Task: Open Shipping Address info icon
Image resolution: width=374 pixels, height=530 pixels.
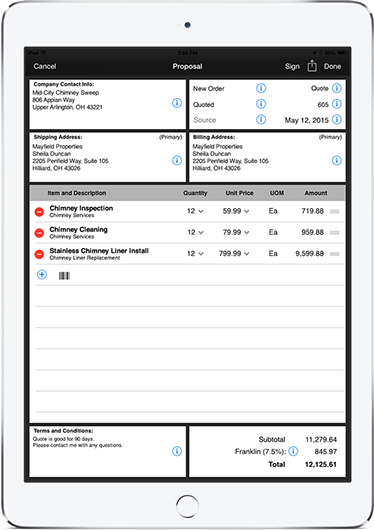Action: pyautogui.click(x=177, y=160)
